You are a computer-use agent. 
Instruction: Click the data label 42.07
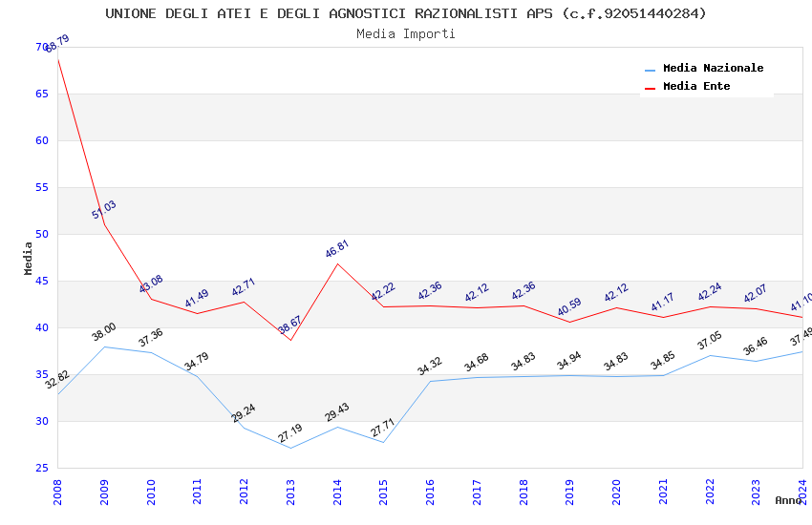(x=756, y=294)
